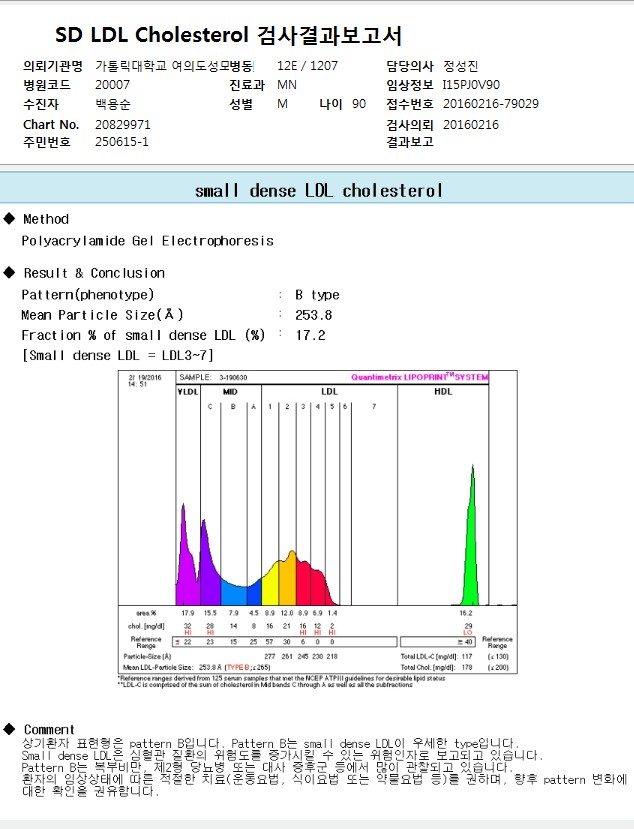Select the 'area %' row label under chart
The height and width of the screenshot is (829, 634).
pyautogui.click(x=146, y=613)
